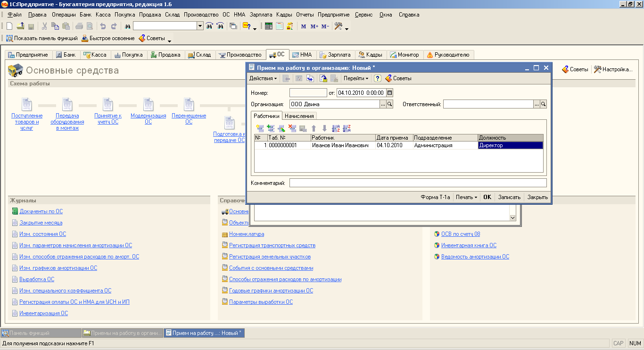
Task: Click the magnifier next to Ответственный field
Action: pos(544,104)
